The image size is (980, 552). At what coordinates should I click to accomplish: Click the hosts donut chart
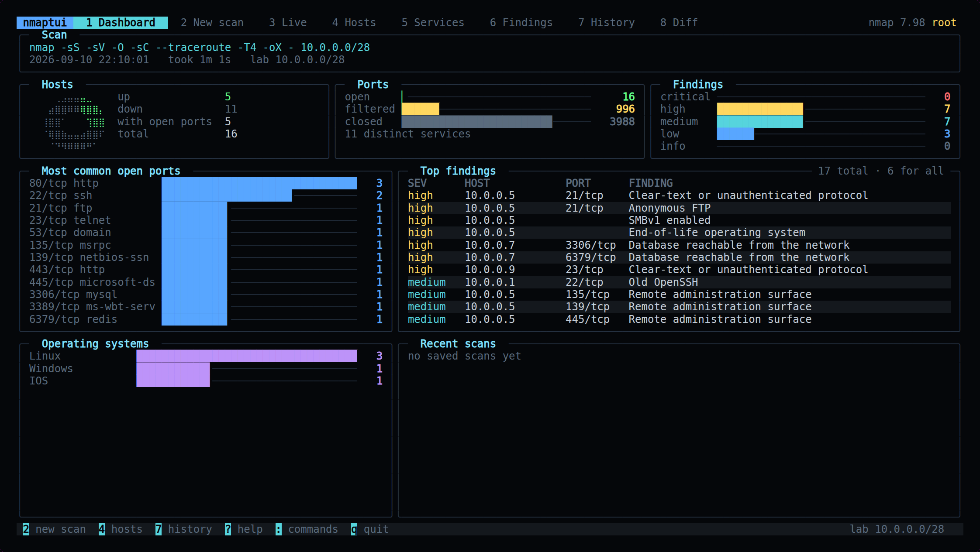[x=75, y=123]
